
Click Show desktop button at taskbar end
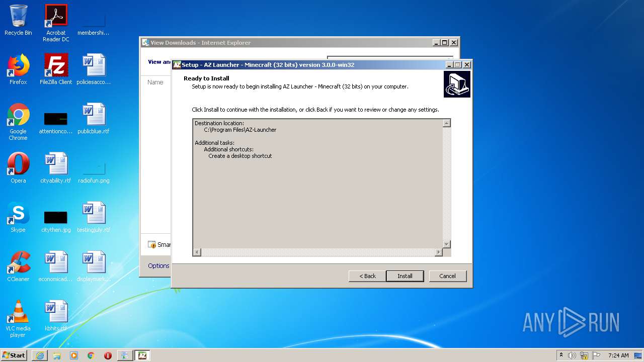click(639, 355)
